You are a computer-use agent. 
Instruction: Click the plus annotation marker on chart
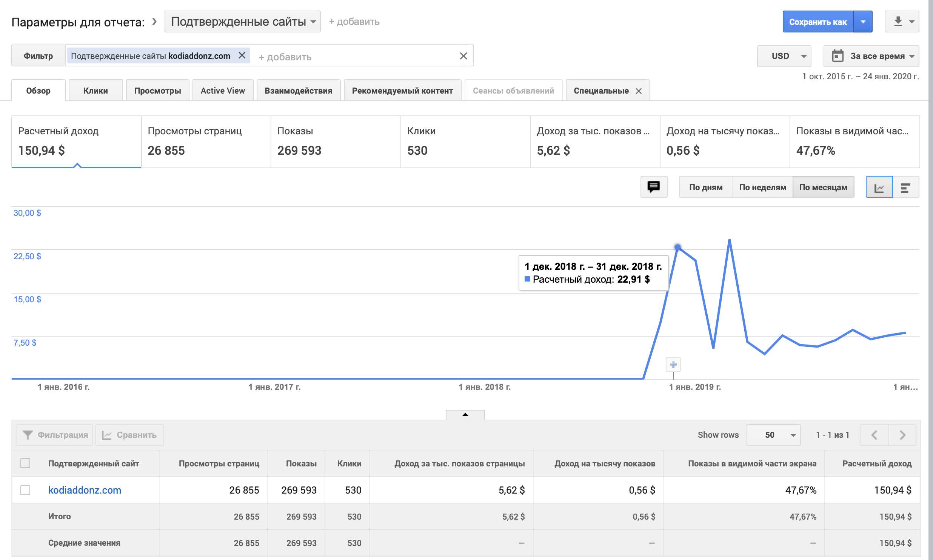673,365
